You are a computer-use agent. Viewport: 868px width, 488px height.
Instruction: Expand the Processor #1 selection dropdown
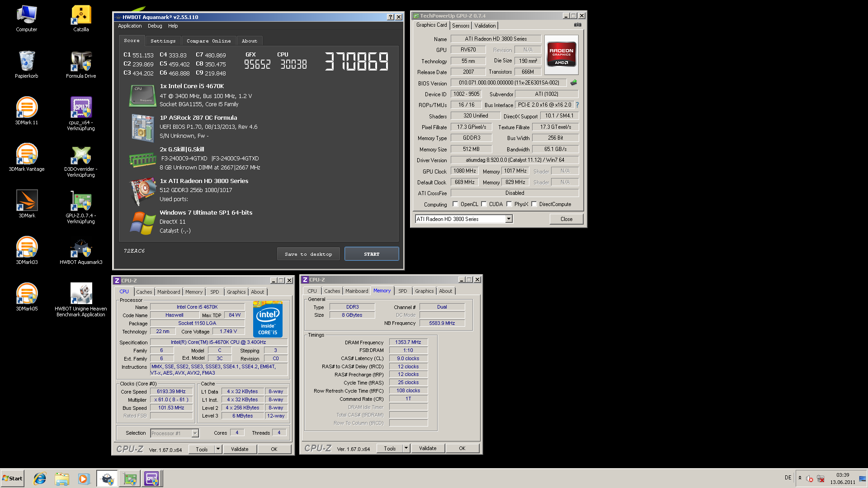coord(195,433)
